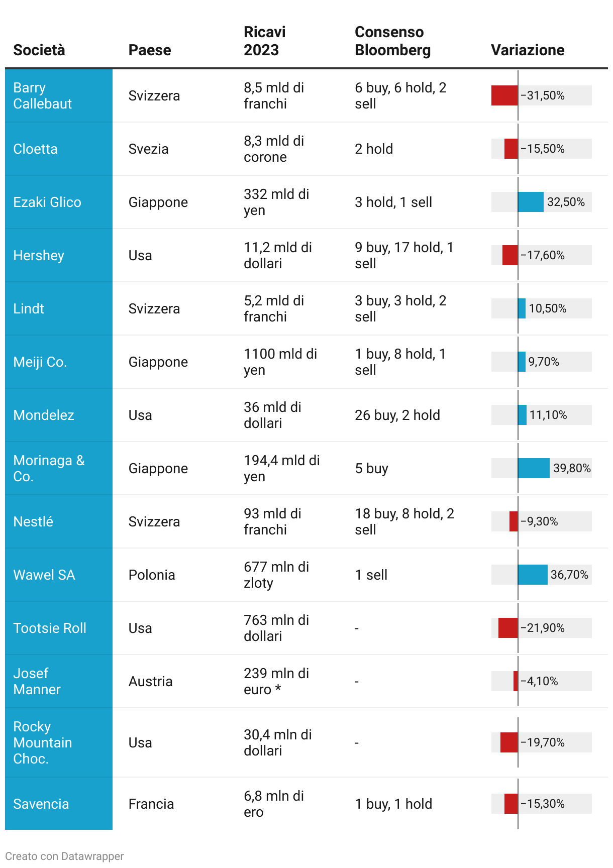Select the red −31,50% variation bar
This screenshot has width=613, height=868.
tap(504, 95)
